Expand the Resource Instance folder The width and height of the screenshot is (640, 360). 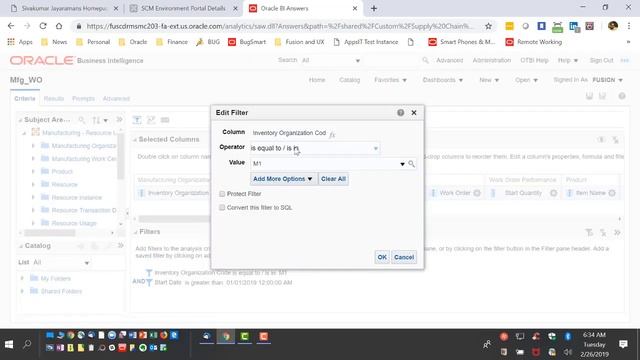33,198
